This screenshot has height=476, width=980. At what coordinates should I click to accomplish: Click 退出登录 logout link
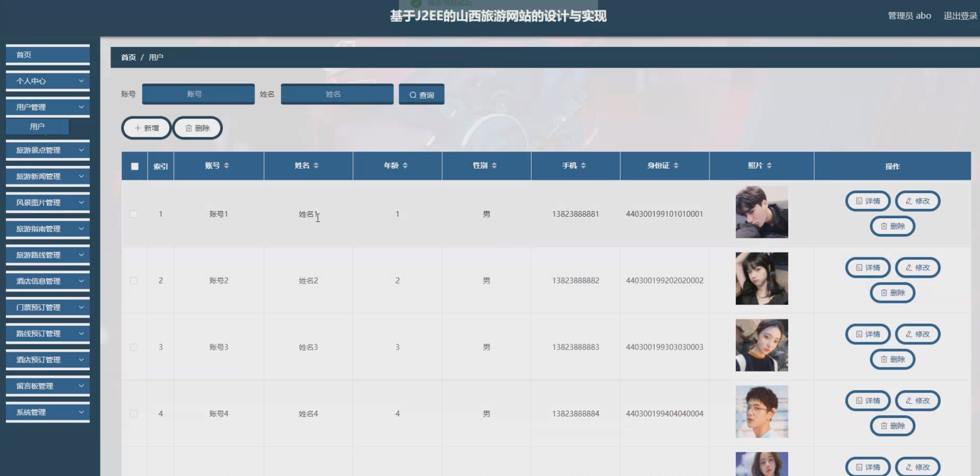[x=960, y=16]
